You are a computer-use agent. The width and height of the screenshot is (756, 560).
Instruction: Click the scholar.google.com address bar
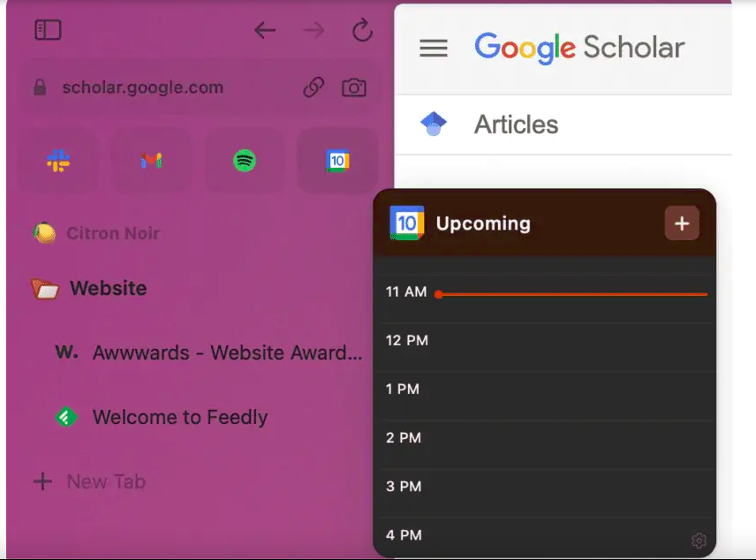pos(168,87)
